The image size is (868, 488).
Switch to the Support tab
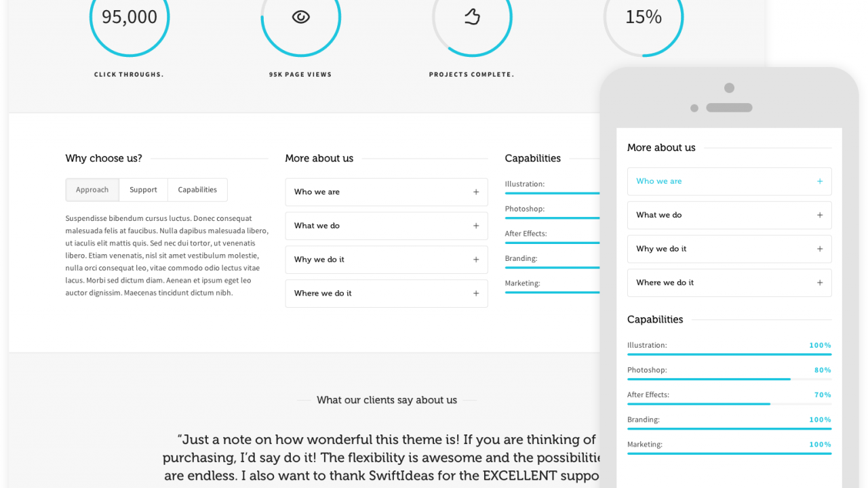coord(143,190)
